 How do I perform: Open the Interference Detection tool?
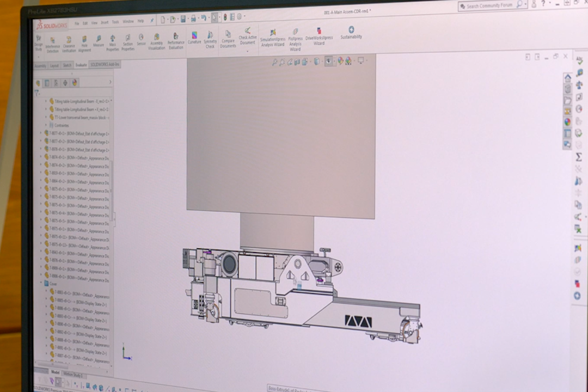(52, 45)
